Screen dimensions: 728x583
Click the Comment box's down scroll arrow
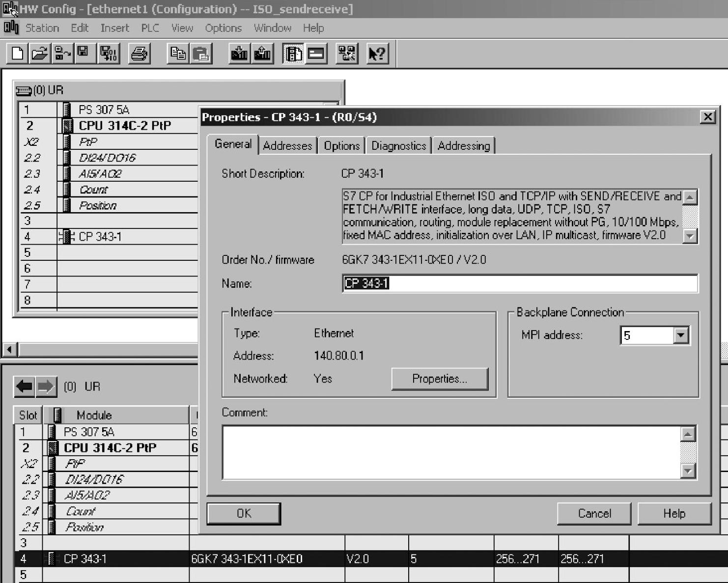point(688,471)
